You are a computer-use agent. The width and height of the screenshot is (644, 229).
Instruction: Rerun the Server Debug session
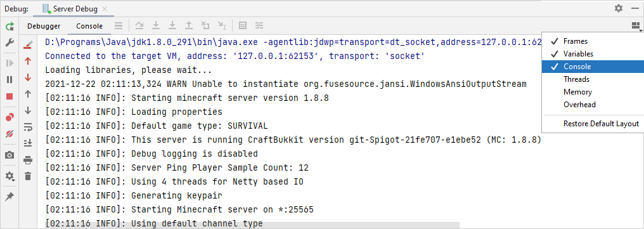10,27
